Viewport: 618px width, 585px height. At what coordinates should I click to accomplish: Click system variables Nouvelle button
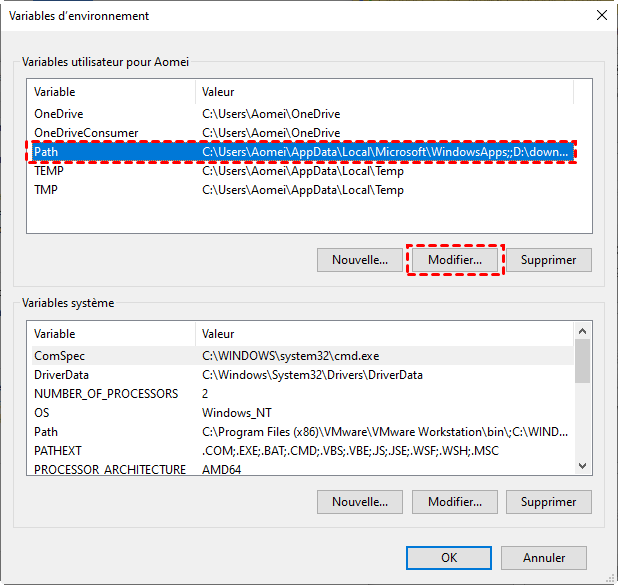pyautogui.click(x=360, y=501)
